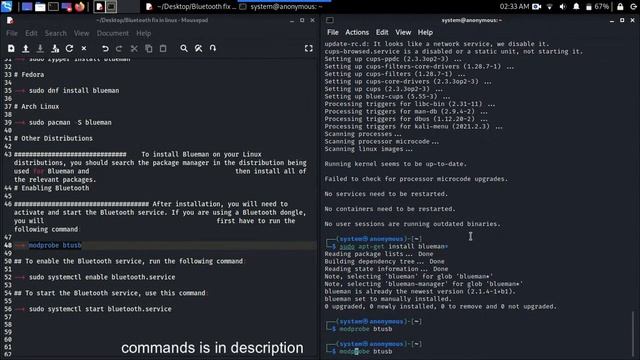Viewport: 640px width, 360px height.
Task: Lock the screen with the padlock icon
Action: pyautogui.click(x=620, y=7)
